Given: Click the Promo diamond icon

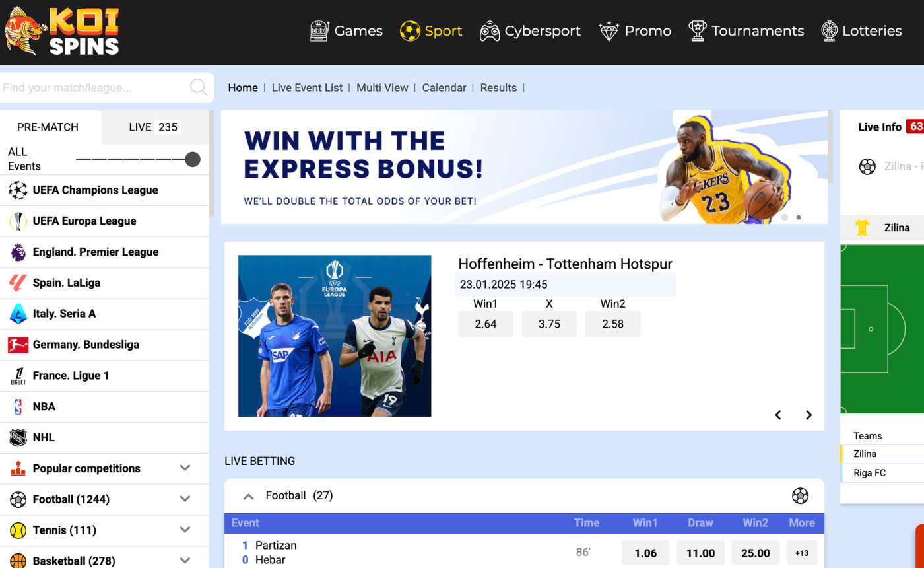Looking at the screenshot, I should [609, 31].
